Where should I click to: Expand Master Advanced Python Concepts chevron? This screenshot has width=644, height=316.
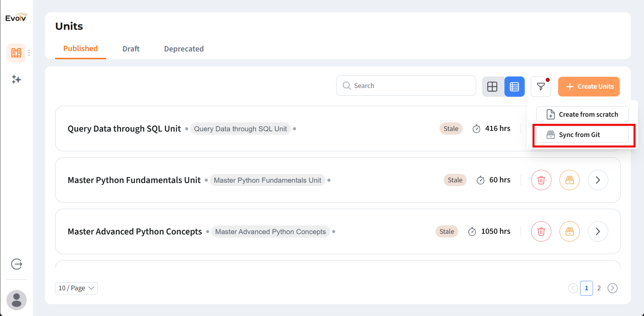click(x=598, y=231)
